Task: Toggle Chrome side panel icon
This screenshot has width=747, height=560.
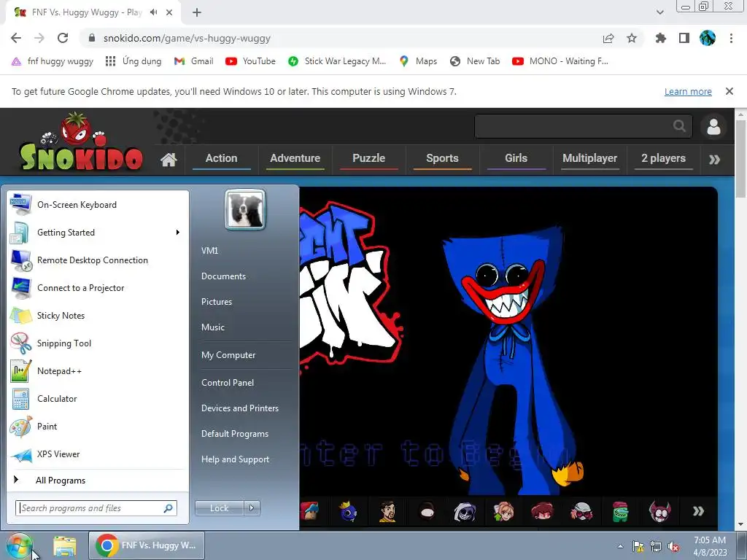Action: coord(684,38)
